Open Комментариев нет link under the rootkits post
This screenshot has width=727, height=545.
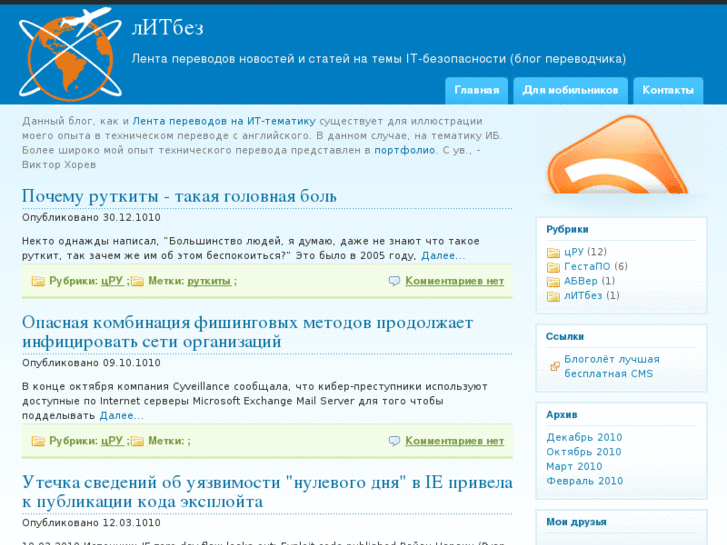click(454, 281)
